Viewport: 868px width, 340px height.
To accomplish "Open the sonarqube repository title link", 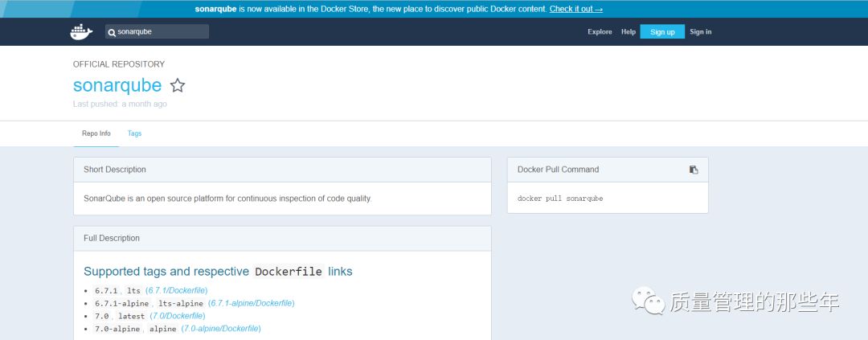I will point(117,85).
